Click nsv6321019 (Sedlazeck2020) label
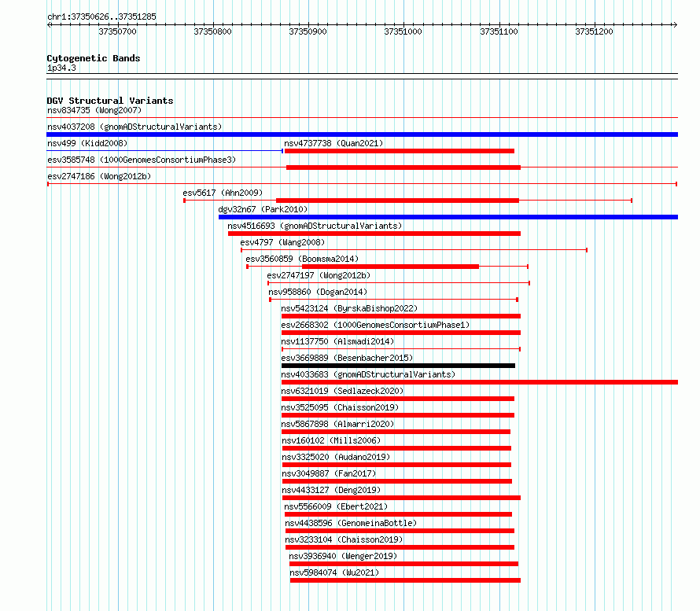This screenshot has width=700, height=611. point(342,391)
